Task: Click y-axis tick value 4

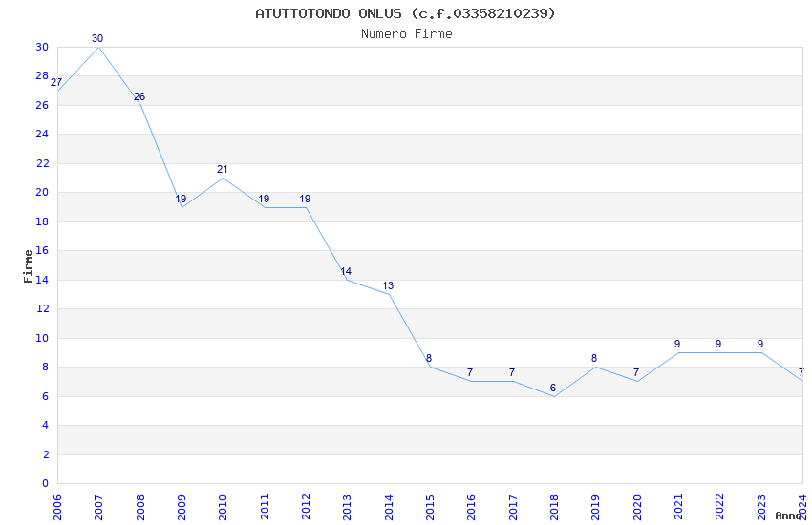Action: [46, 425]
